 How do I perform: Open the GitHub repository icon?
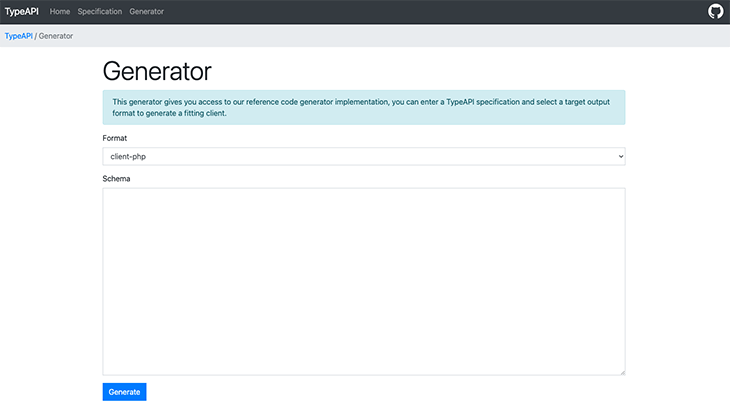(715, 11)
